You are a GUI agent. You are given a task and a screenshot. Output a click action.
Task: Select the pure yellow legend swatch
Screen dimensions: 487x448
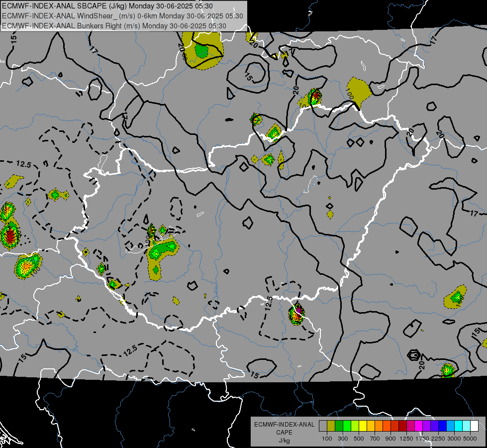click(x=363, y=426)
